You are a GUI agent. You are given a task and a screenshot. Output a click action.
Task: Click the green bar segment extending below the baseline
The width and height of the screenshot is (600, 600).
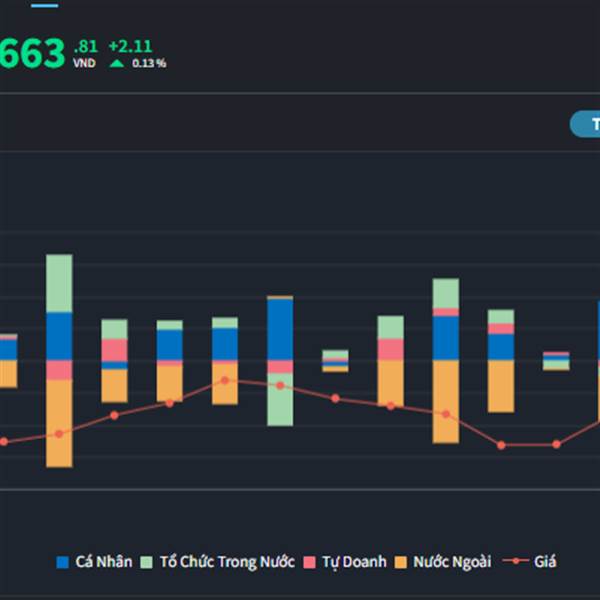(280, 405)
